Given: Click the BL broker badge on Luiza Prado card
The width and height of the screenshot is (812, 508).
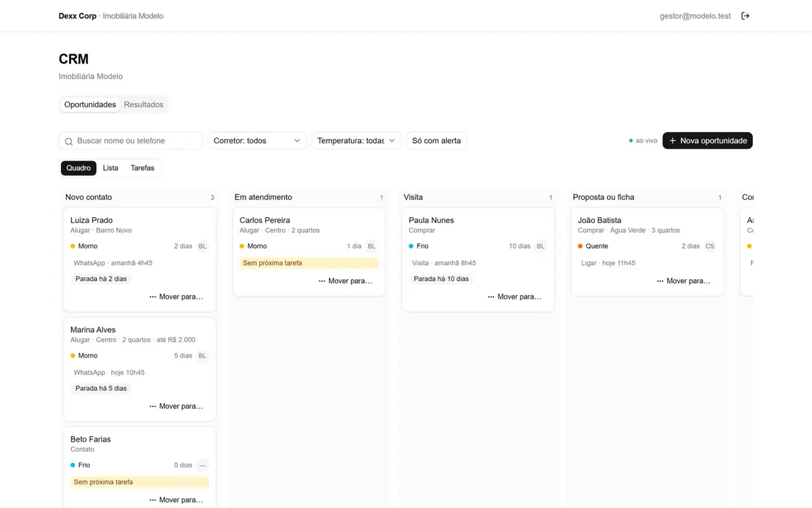Looking at the screenshot, I should pyautogui.click(x=202, y=247).
